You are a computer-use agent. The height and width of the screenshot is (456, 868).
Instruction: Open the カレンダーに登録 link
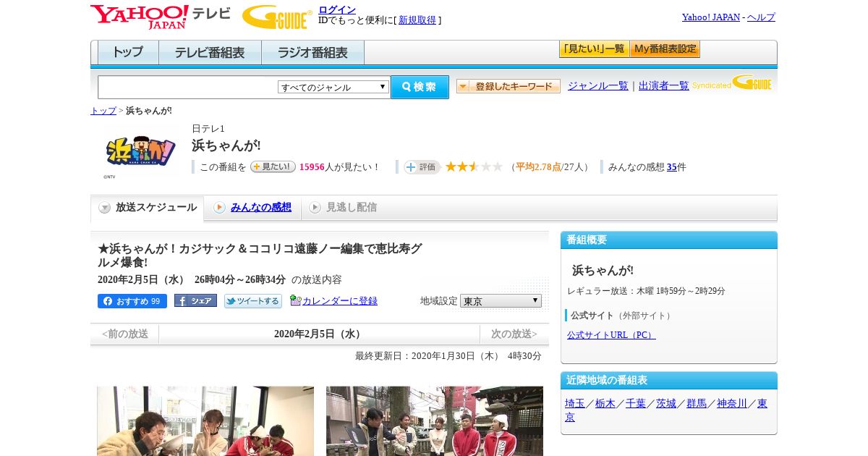tap(340, 301)
